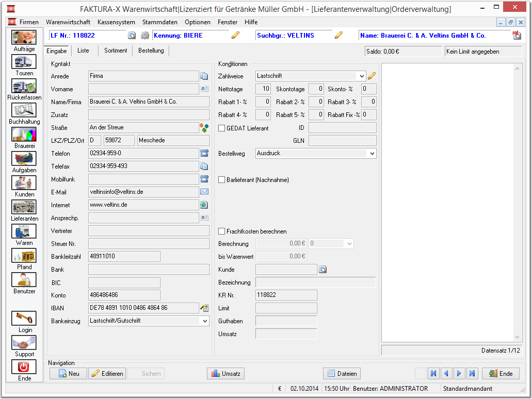Check the Frachtkosten berechnen option
Viewport: 532px width, 399px height.
[222, 231]
